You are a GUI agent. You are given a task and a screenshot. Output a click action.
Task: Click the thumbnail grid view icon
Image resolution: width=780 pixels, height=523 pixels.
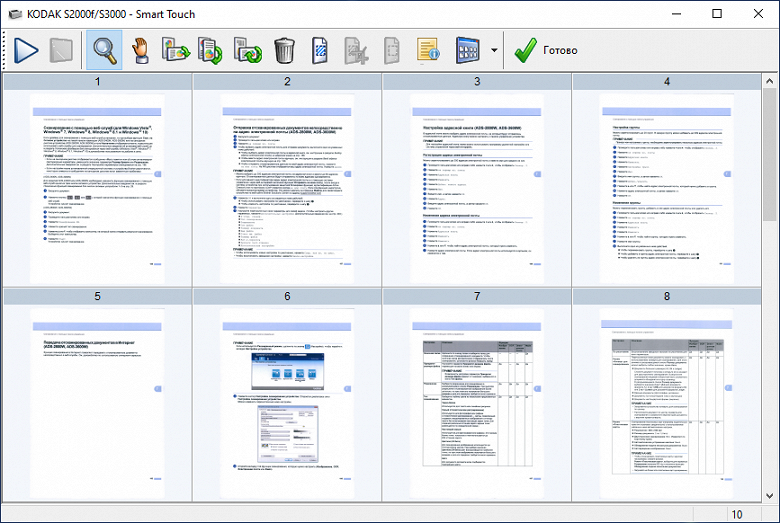click(x=468, y=50)
